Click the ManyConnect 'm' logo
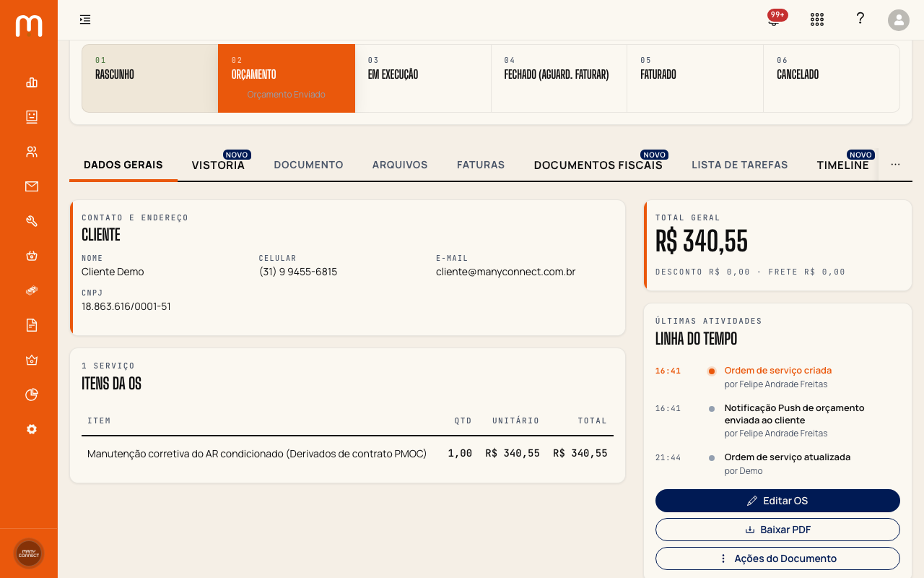Screen dimensions: 924x578 click(x=29, y=26)
